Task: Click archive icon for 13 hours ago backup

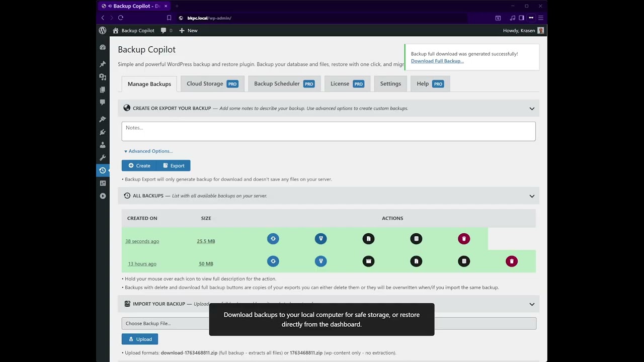Action: pyautogui.click(x=368, y=261)
